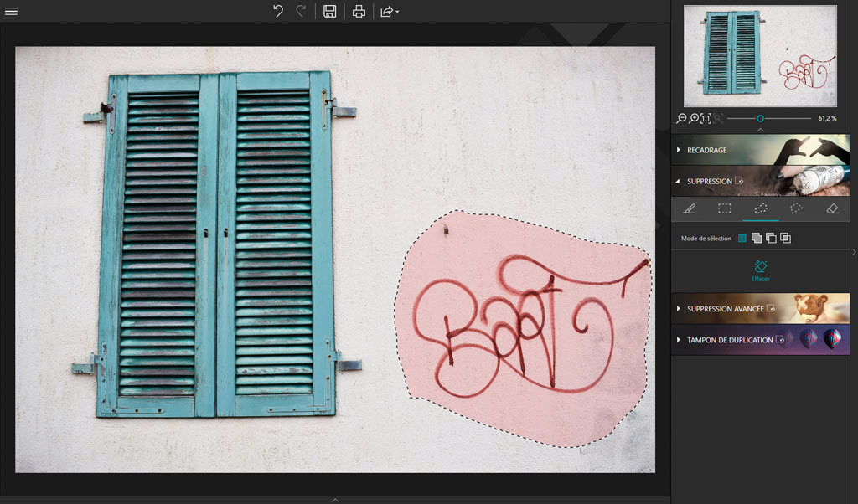
Task: Print the current photo
Action: coord(359,12)
